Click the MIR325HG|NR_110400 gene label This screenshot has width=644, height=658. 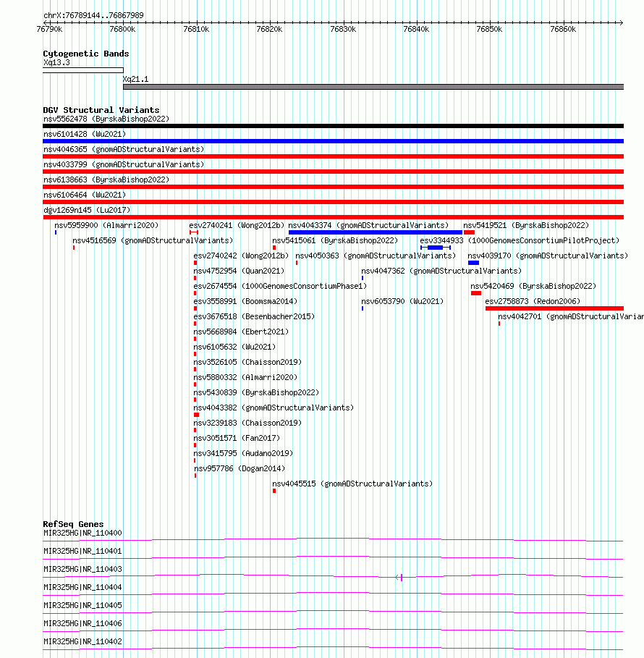[82, 533]
